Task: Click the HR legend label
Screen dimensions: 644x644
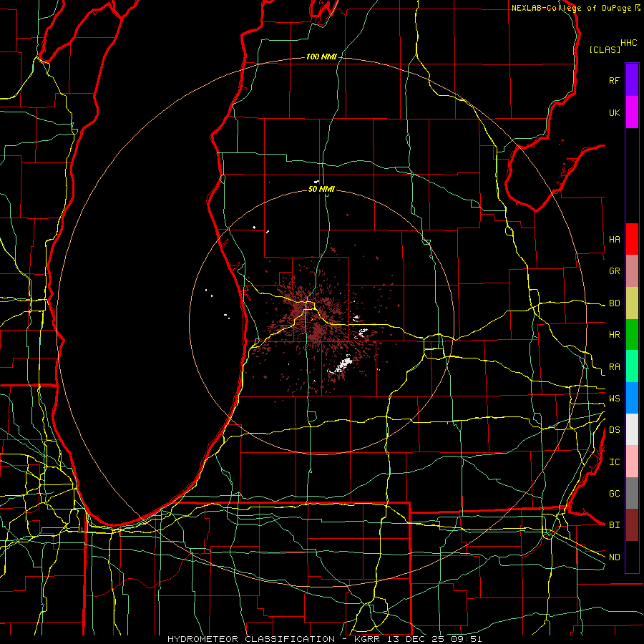Action: pyautogui.click(x=614, y=335)
